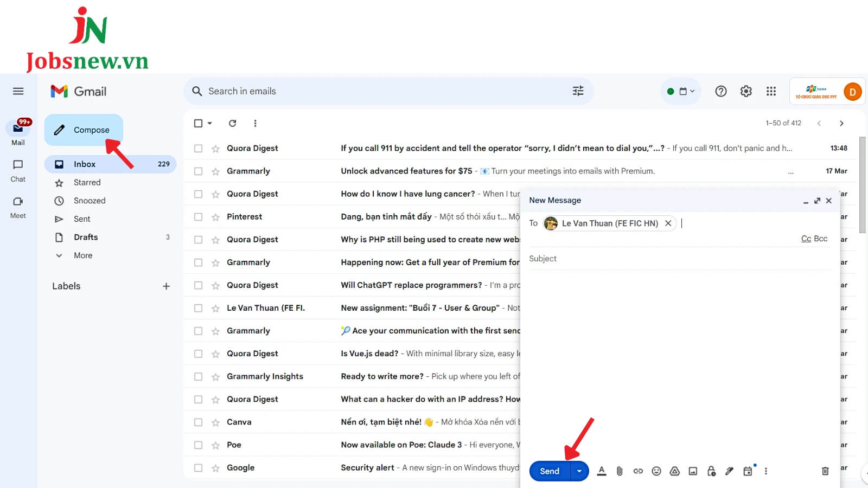This screenshot has height=488, width=868.
Task: Open the Settings gear icon
Action: 746,92
